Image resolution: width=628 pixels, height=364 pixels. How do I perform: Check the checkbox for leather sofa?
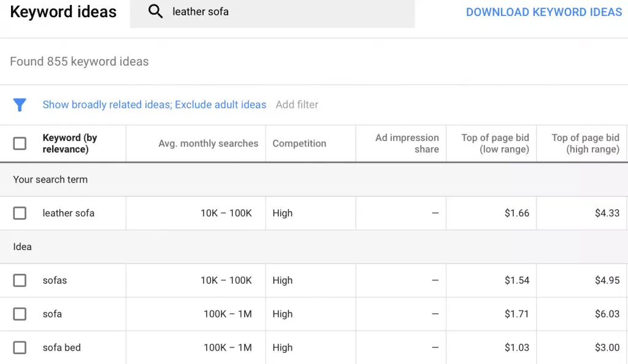tap(20, 213)
